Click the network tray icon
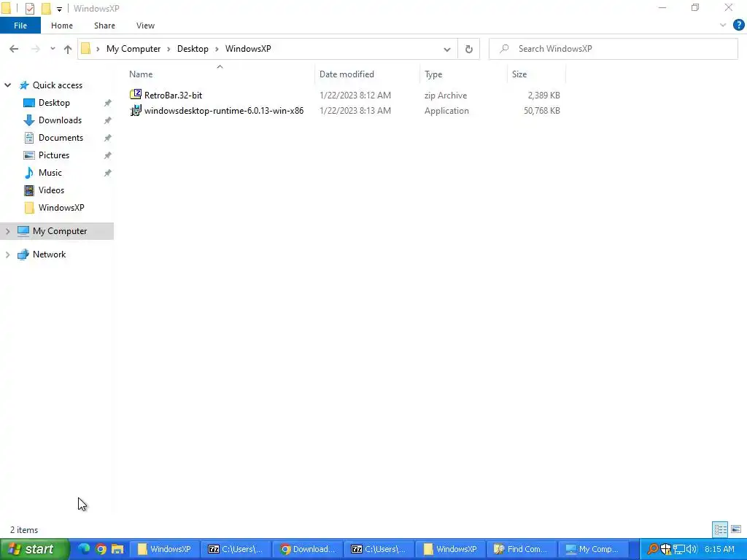Image resolution: width=747 pixels, height=560 pixels. (679, 549)
